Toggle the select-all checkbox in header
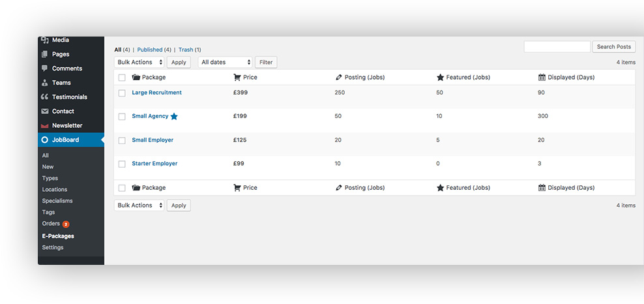Image resolution: width=644 pixels, height=304 pixels. 122,78
